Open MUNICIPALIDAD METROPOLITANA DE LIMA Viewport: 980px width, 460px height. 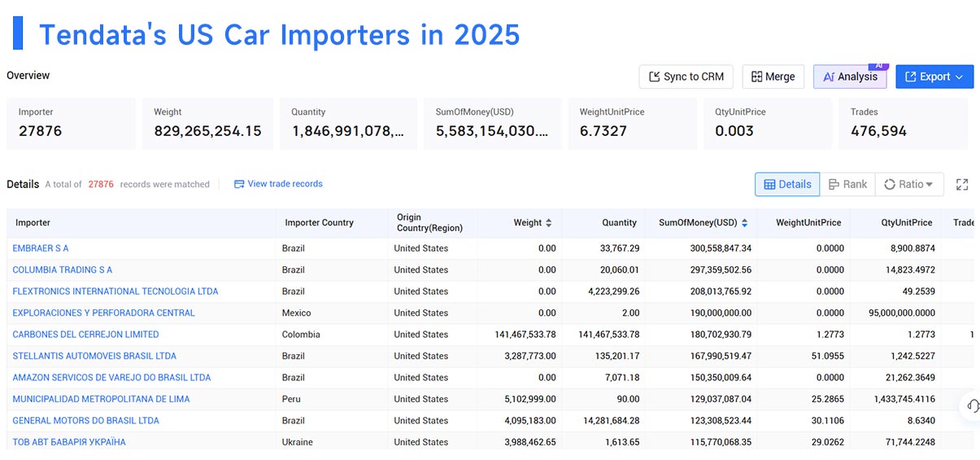tap(101, 399)
